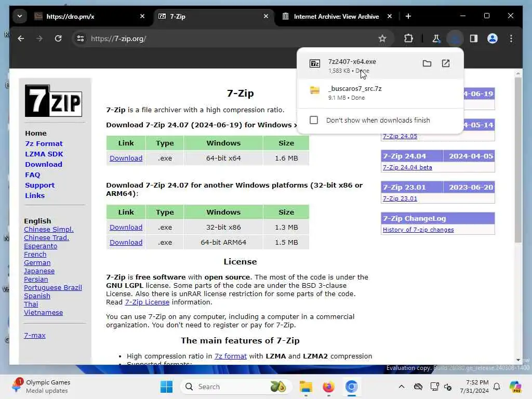Bookmark this page with the star icon
This screenshot has height=399, width=532.
382,38
